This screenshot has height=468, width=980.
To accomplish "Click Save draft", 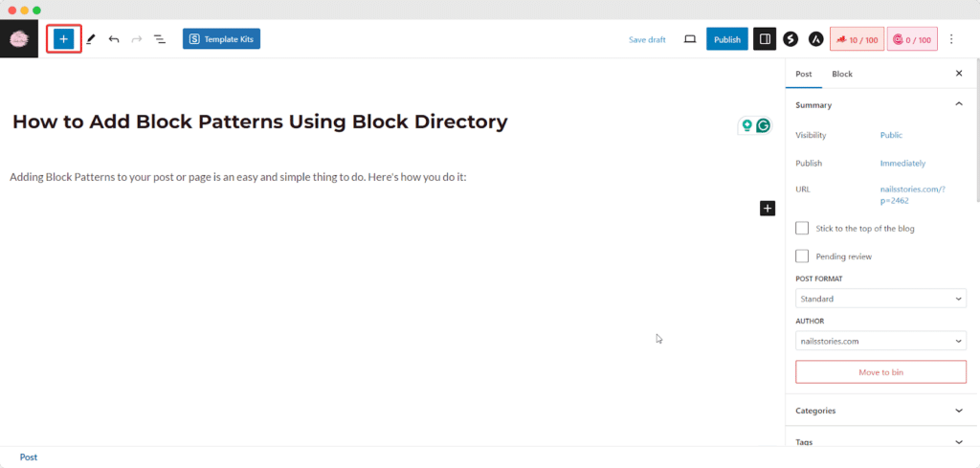I will (647, 39).
